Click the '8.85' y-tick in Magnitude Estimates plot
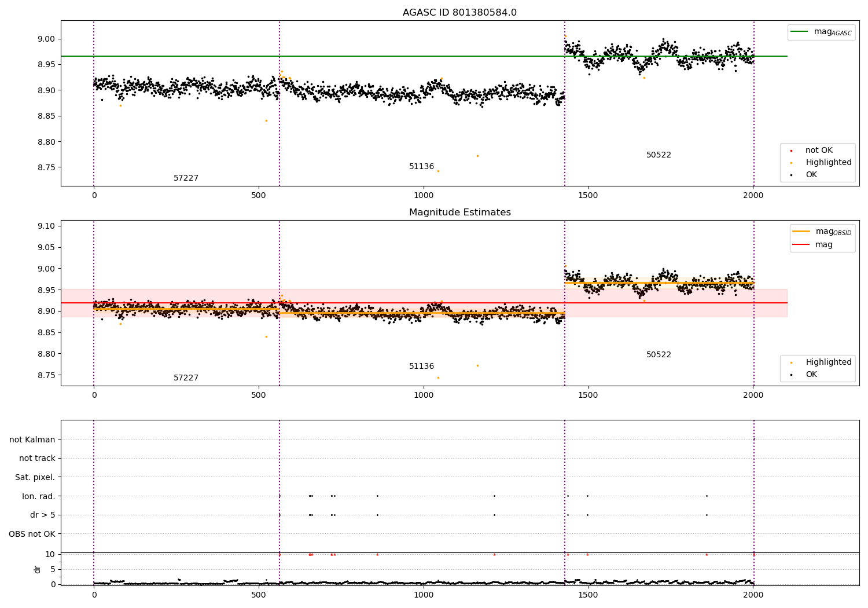Viewport: 868px width, 608px height. (46, 333)
